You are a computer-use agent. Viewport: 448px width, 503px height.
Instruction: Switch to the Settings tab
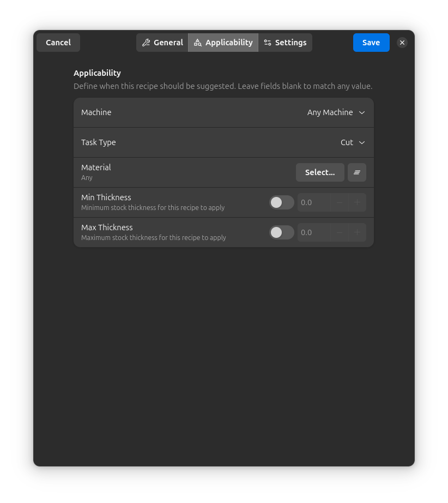tap(285, 42)
